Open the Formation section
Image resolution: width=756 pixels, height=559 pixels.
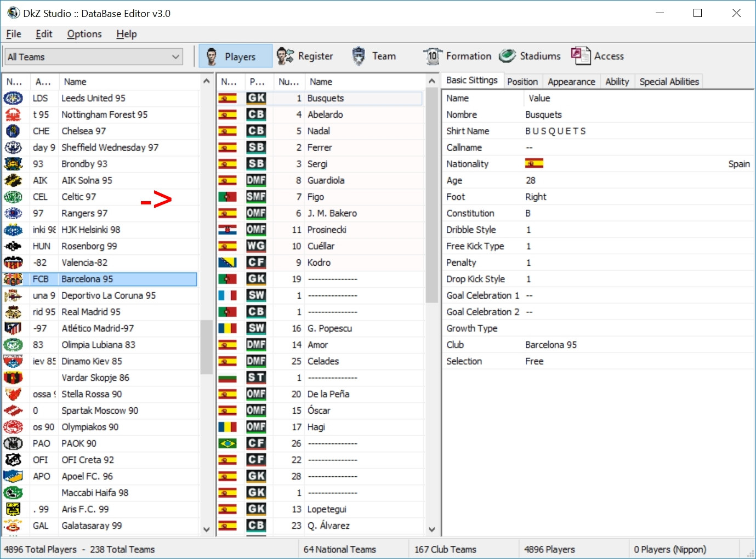(x=457, y=56)
